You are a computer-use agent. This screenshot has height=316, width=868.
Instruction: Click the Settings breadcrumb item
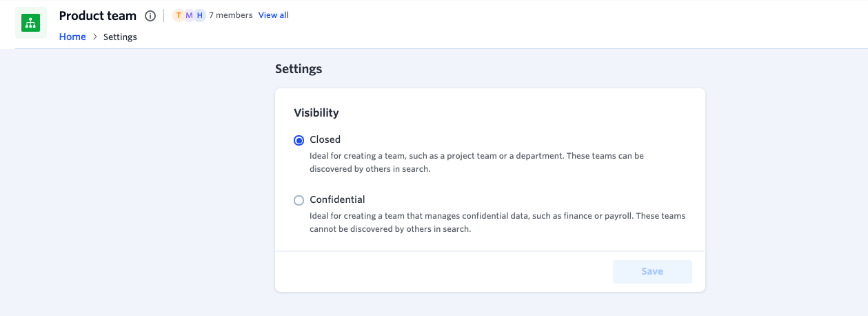(120, 37)
